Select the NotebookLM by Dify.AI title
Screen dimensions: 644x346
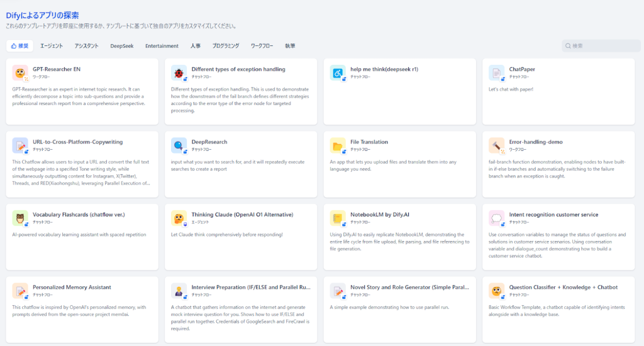point(379,215)
